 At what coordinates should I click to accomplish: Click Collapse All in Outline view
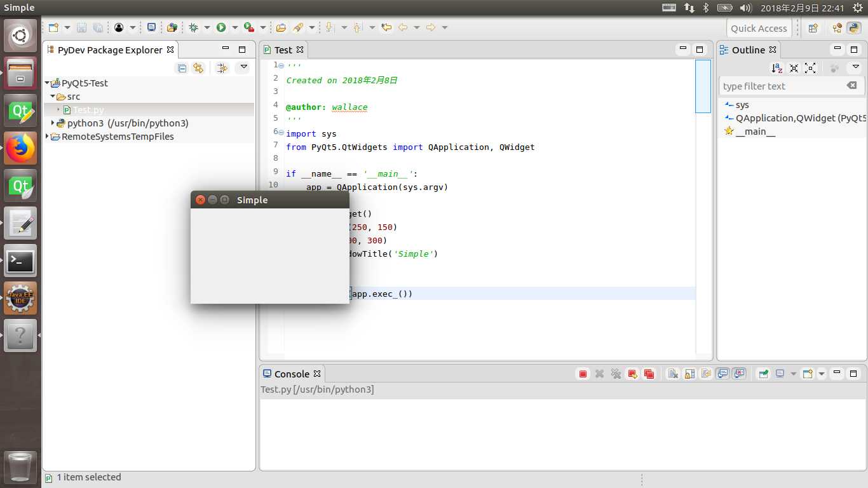[x=794, y=68]
